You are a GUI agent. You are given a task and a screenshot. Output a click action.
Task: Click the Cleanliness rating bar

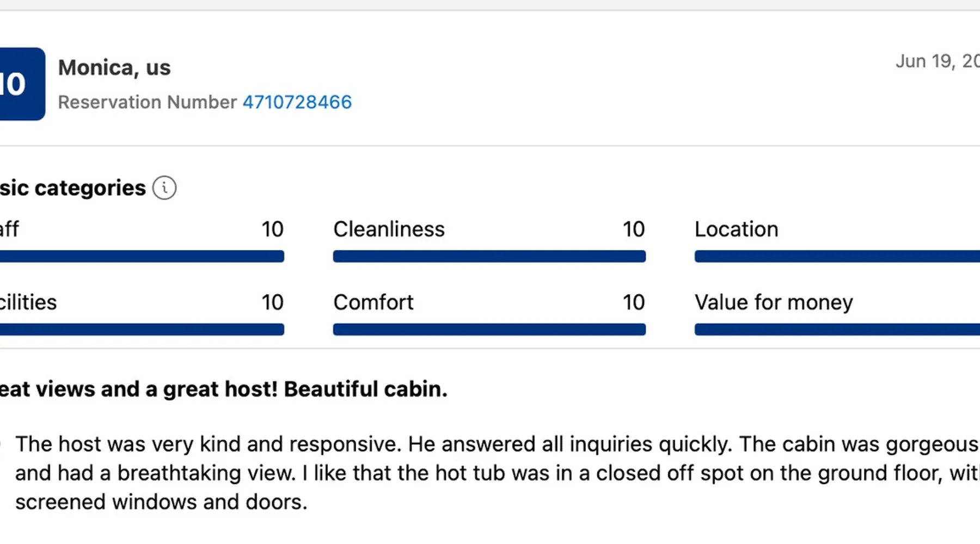pos(489,256)
